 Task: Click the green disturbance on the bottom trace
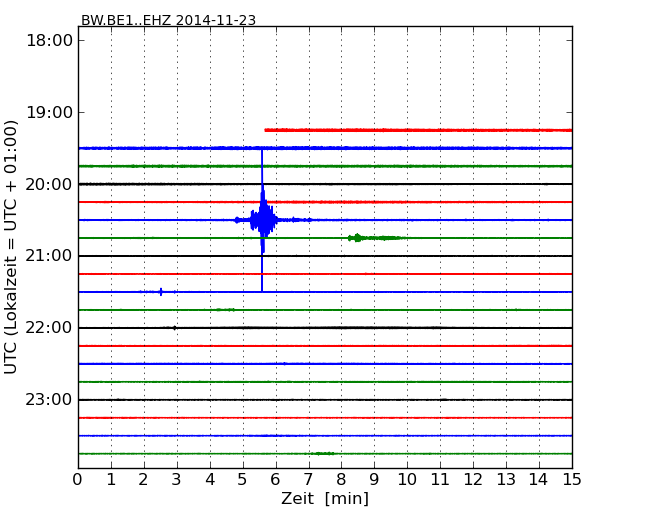tap(324, 454)
